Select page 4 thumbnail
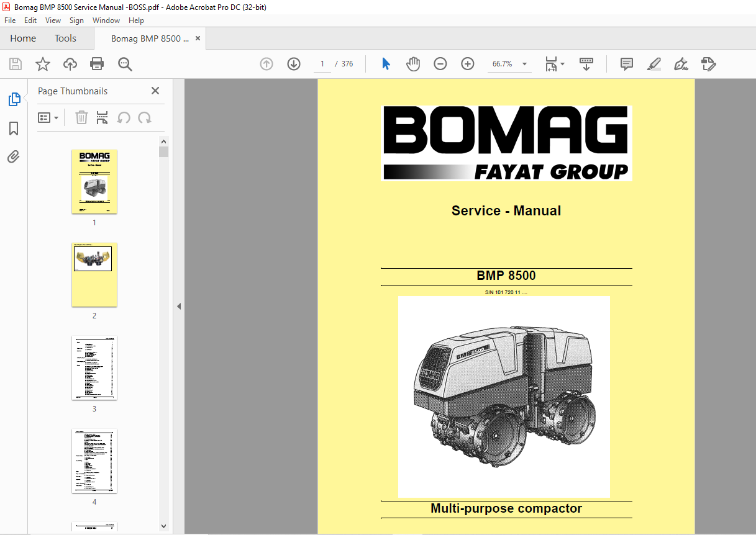 pyautogui.click(x=94, y=461)
